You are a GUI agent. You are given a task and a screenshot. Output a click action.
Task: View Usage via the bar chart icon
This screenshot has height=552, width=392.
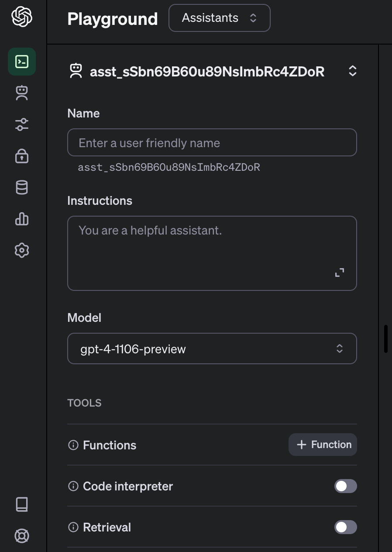(21, 219)
